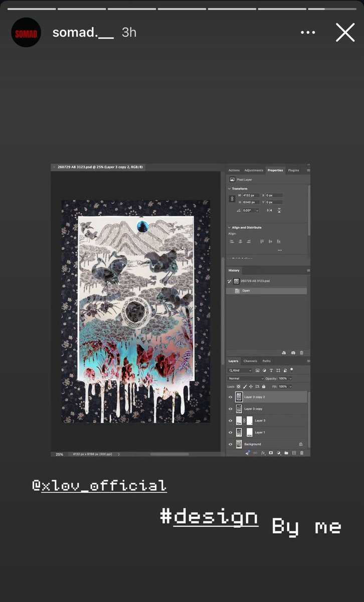Image resolution: width=364 pixels, height=602 pixels.
Task: Open the Opacity slider dropdown
Action: click(290, 378)
